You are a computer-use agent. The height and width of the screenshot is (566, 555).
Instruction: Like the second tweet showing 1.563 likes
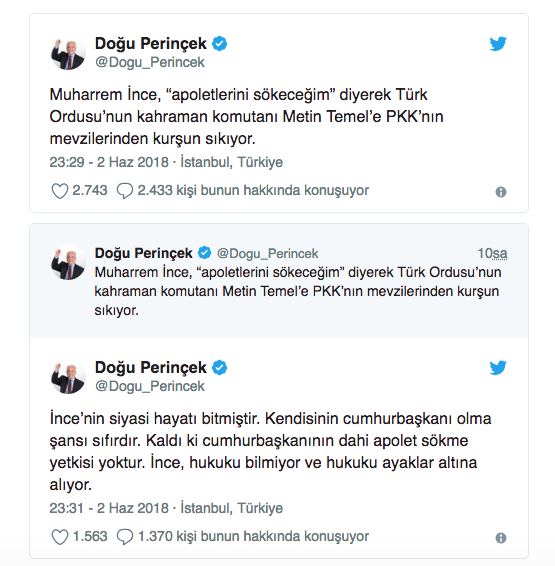coord(60,537)
